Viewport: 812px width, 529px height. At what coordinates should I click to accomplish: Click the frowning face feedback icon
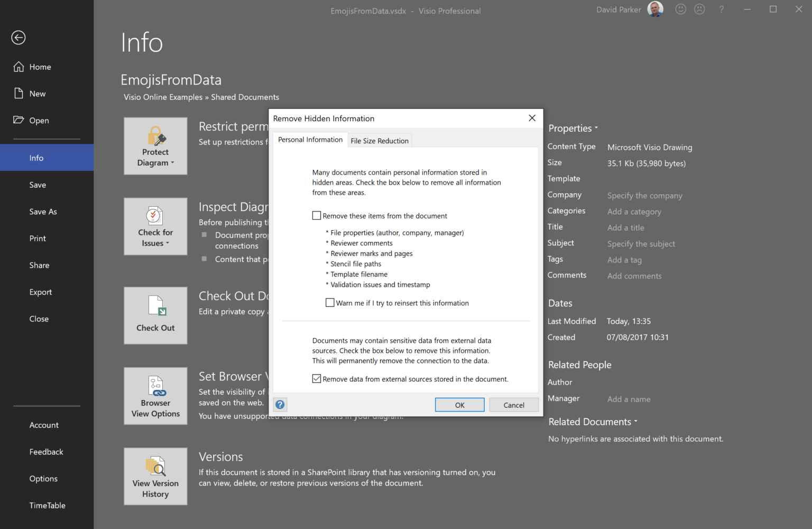click(x=699, y=9)
